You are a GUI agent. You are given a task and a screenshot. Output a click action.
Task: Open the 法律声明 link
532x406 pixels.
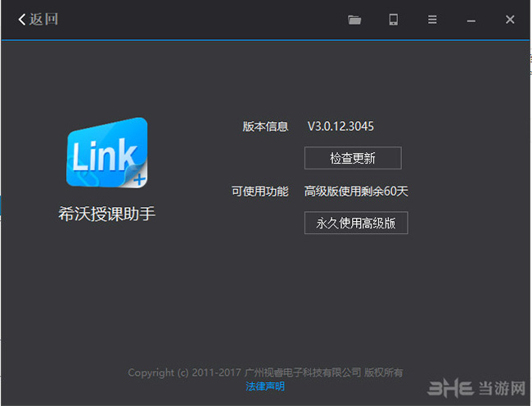265,386
